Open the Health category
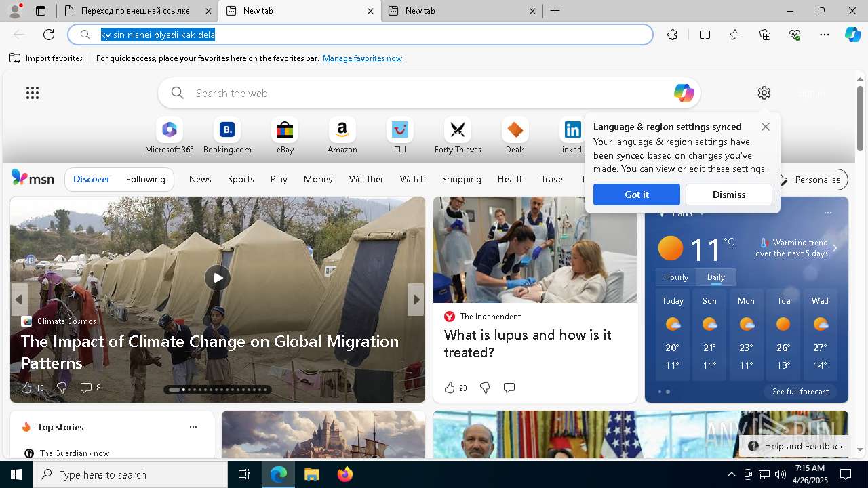Viewport: 868px width, 488px height. pos(511,179)
